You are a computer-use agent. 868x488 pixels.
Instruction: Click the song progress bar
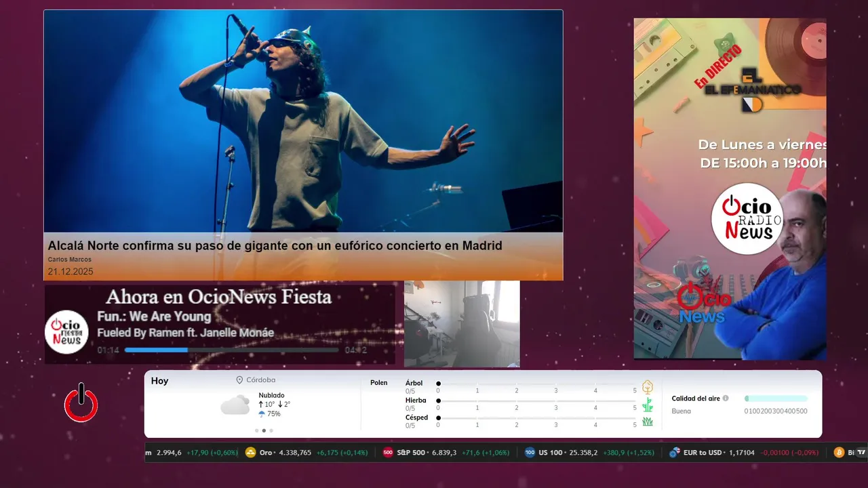[231, 350]
